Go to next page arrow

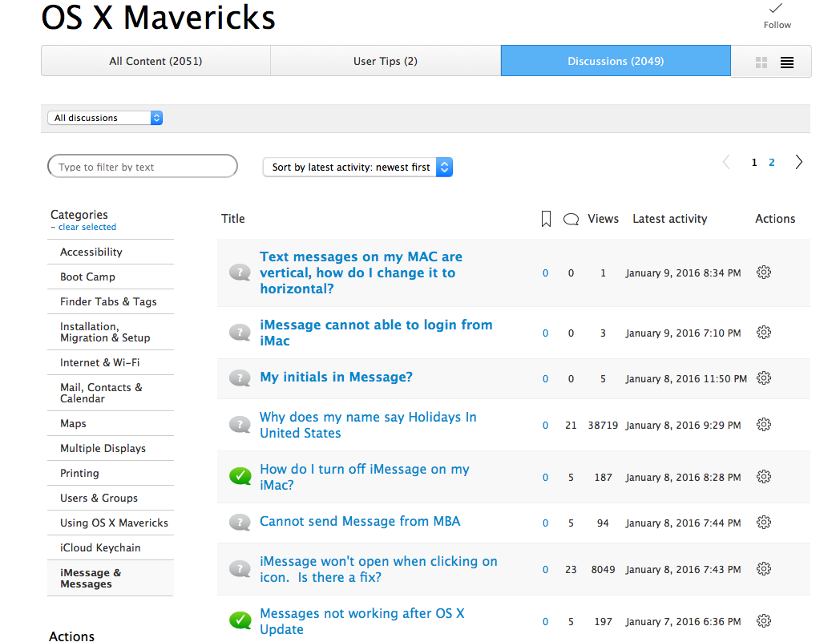click(799, 162)
